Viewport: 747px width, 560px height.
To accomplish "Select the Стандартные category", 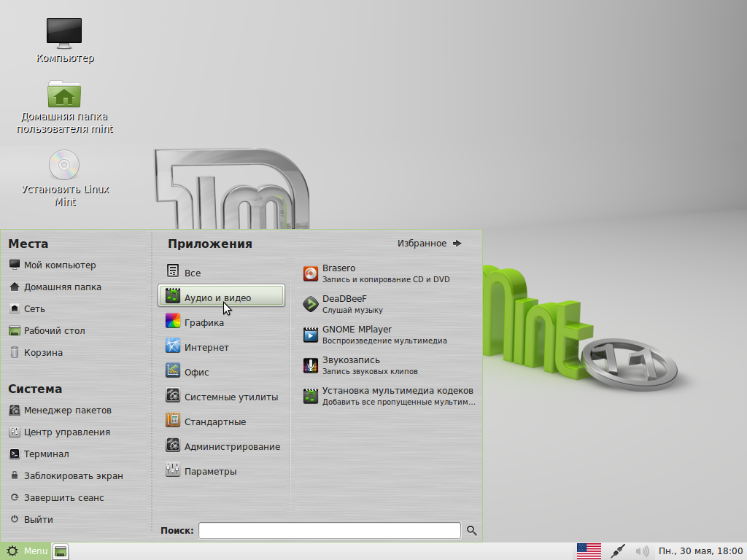I will pyautogui.click(x=222, y=421).
